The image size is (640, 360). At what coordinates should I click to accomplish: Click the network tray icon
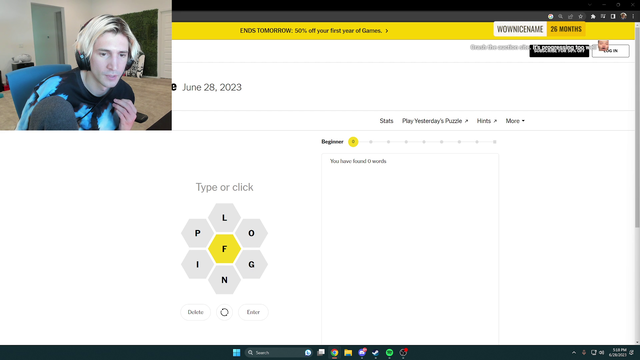tap(593, 353)
